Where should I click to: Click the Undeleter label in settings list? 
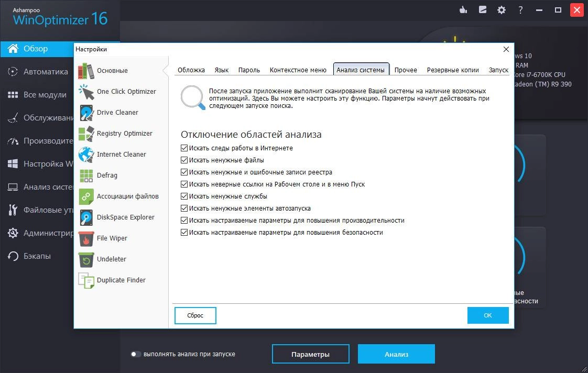(x=112, y=259)
